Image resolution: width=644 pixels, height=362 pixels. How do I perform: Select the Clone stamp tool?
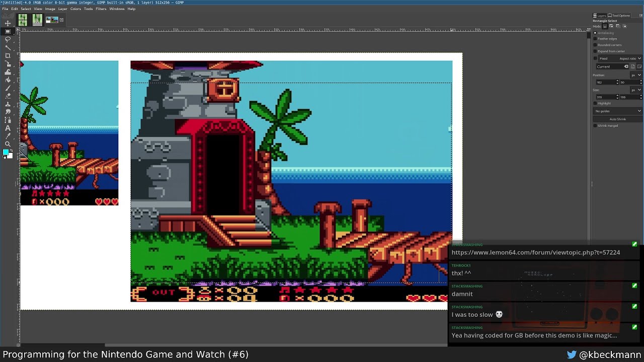point(8,104)
